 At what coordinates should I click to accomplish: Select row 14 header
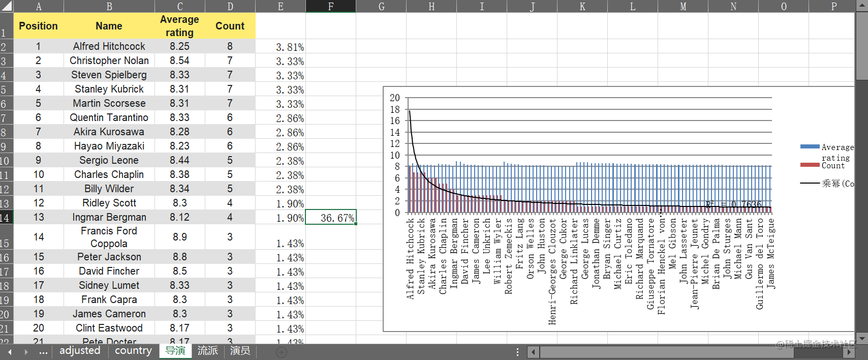point(7,217)
